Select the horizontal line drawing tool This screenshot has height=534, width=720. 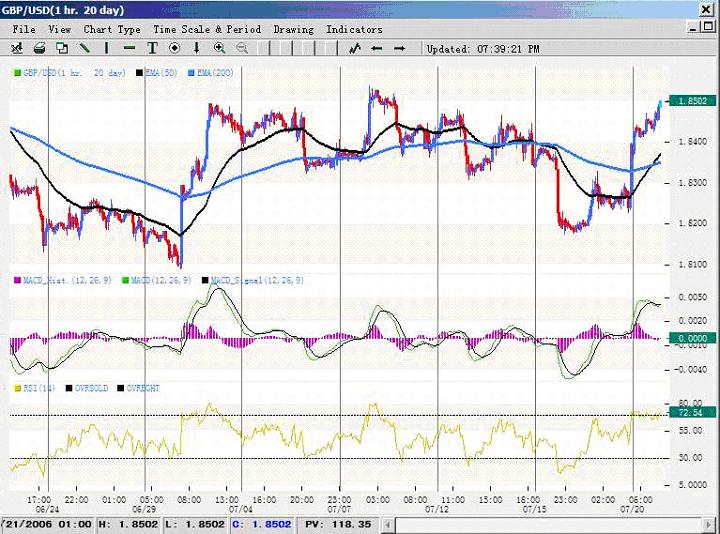point(129,48)
